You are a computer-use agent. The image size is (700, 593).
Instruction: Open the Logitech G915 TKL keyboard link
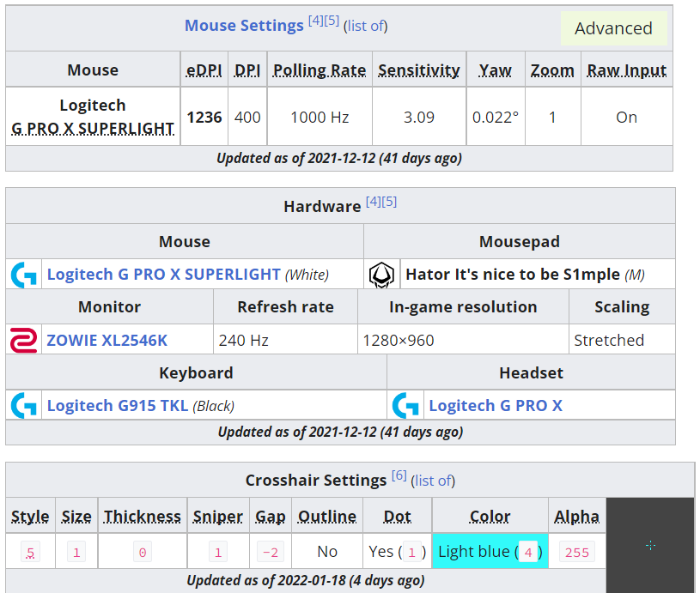(118, 405)
